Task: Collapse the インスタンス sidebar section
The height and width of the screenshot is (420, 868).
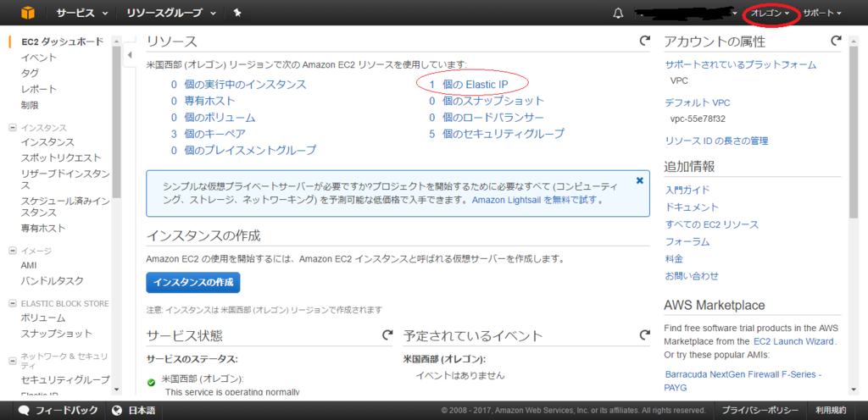Action: click(12, 128)
